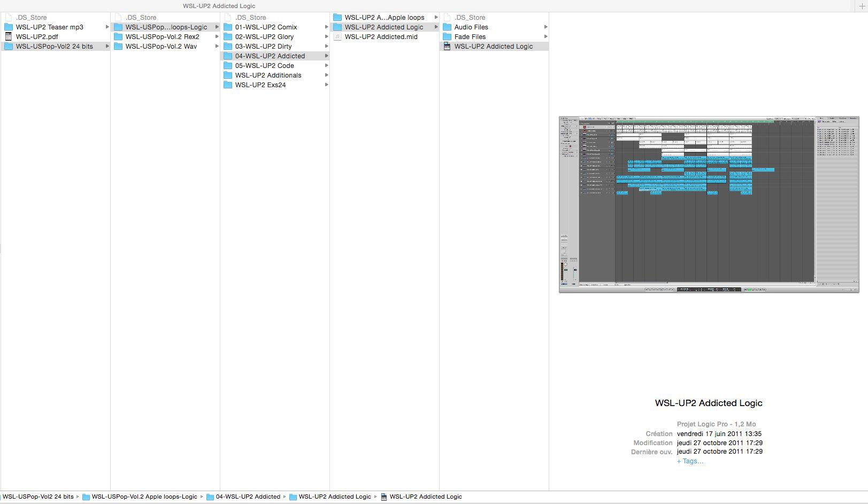Viewport: 868px width, 504px height.
Task: Click the WSL-UP2 Exs24 folder icon
Action: point(228,85)
